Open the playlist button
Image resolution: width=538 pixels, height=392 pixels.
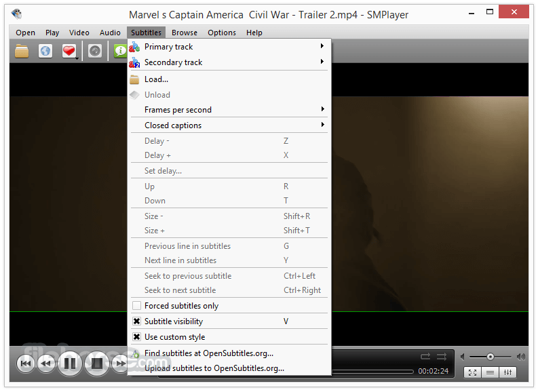coord(491,372)
